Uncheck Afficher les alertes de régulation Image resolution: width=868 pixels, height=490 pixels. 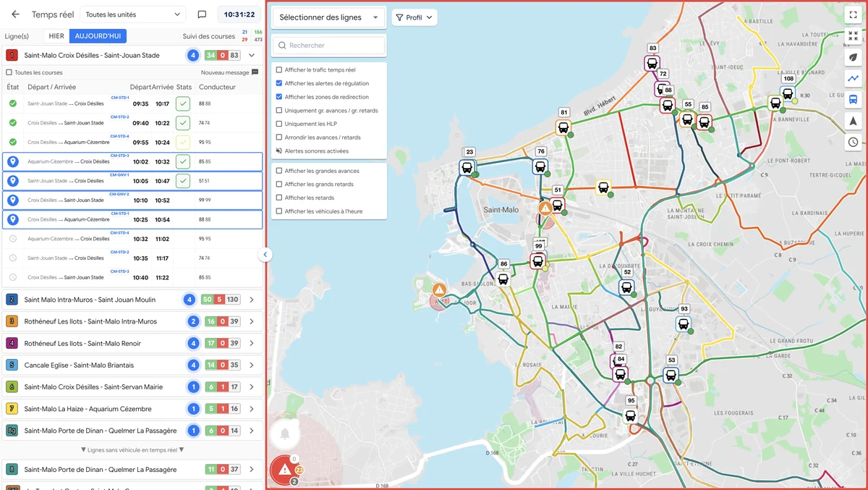tap(279, 83)
